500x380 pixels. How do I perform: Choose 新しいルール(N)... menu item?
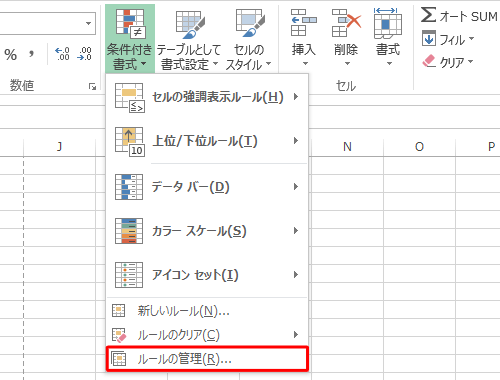pyautogui.click(x=207, y=311)
